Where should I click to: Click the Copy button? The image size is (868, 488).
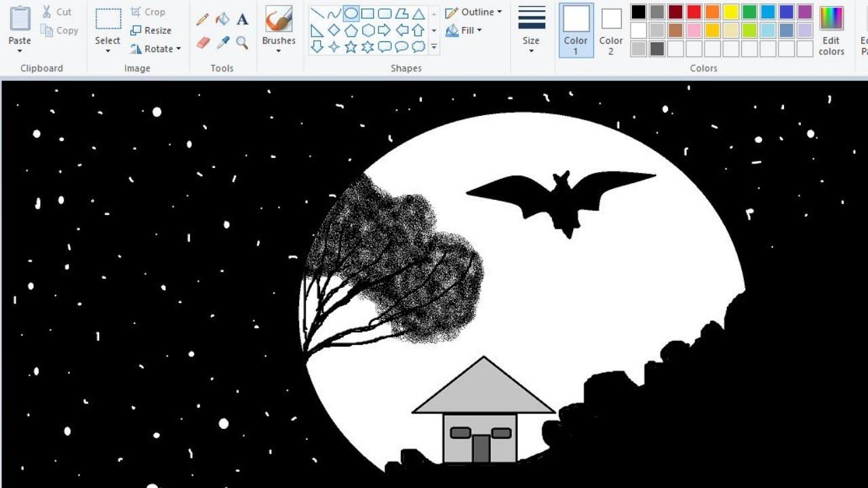tap(59, 30)
